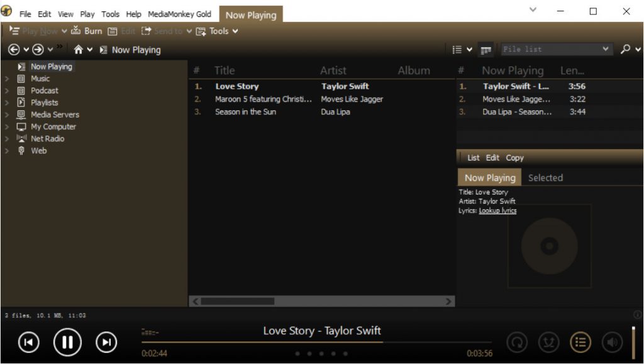The height and width of the screenshot is (364, 644).
Task: Open the File list combo box
Action: 557,49
